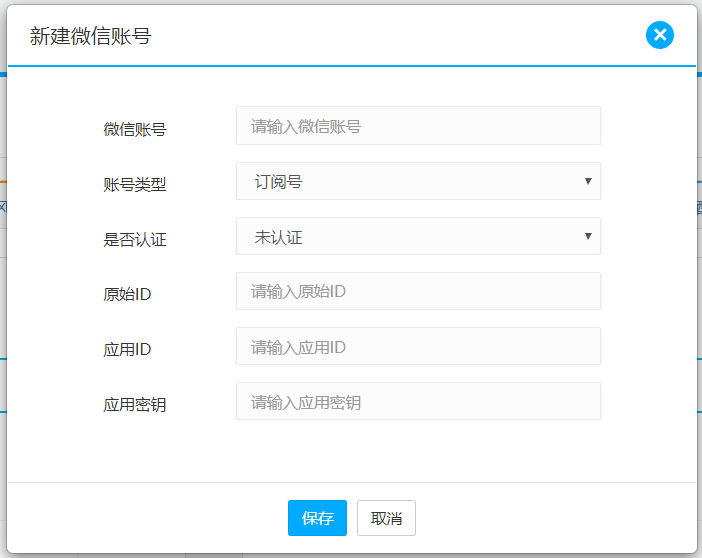This screenshot has height=558, width=702.
Task: Open the 是否认证 dropdown showing 未认证
Action: point(408,236)
